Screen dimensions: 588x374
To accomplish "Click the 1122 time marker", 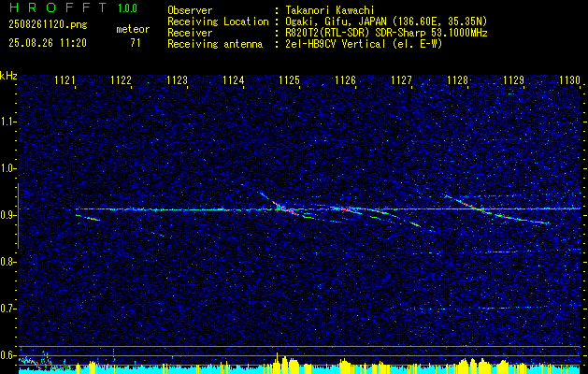I will (122, 80).
